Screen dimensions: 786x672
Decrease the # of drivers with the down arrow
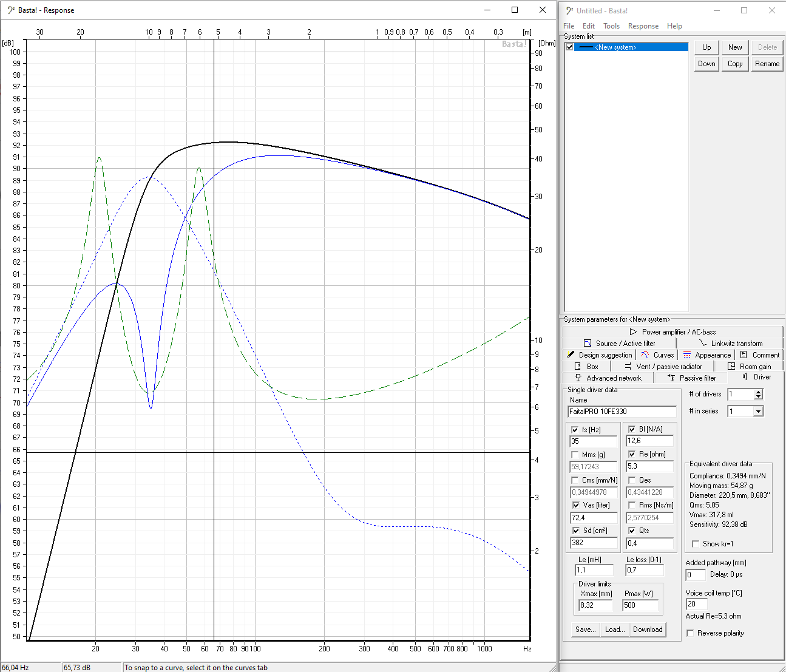point(758,397)
